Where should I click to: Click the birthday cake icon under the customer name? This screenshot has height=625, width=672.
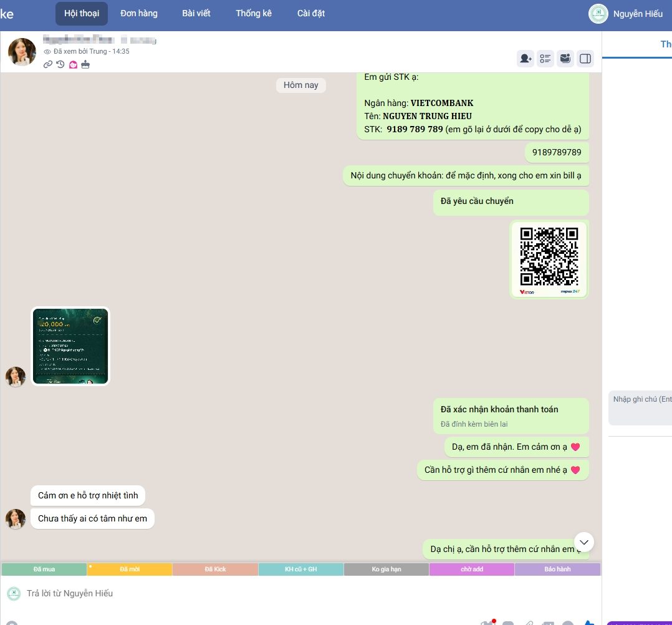85,64
